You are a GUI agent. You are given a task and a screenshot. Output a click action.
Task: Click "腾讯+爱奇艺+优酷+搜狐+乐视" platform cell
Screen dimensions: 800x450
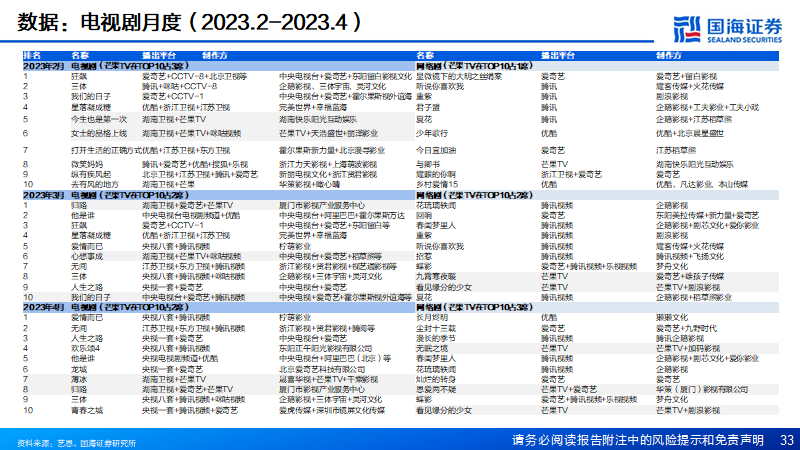(195, 164)
